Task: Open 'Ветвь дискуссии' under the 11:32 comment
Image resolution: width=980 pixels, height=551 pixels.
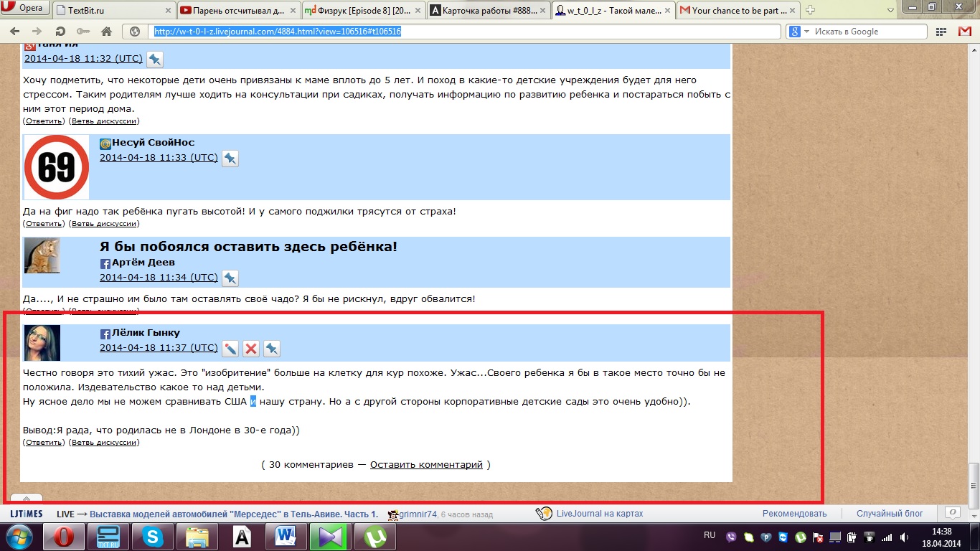Action: click(104, 122)
